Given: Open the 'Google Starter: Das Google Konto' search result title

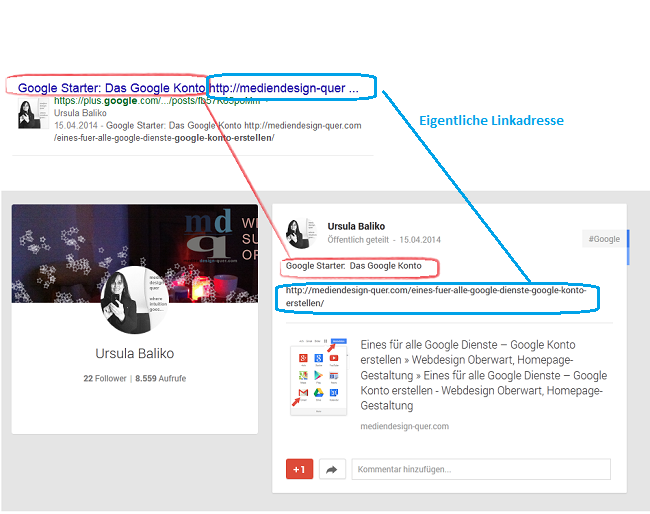Looking at the screenshot, I should [x=188, y=88].
